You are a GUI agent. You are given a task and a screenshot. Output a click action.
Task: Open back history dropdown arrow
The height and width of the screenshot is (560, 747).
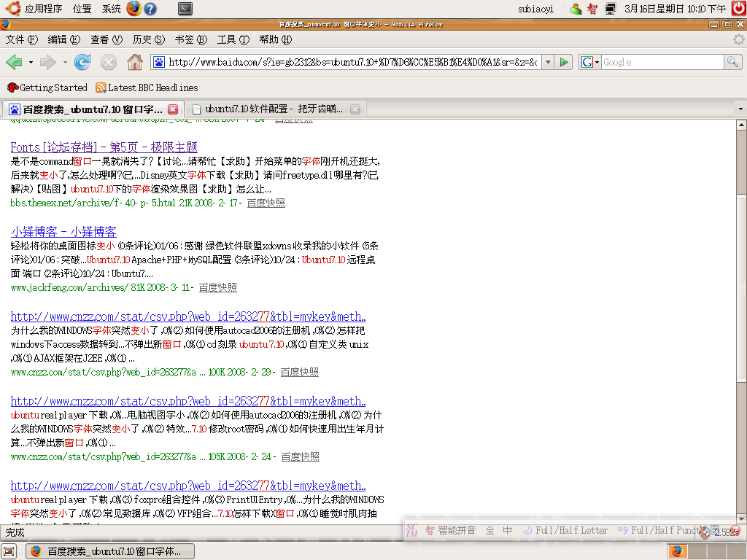point(31,63)
